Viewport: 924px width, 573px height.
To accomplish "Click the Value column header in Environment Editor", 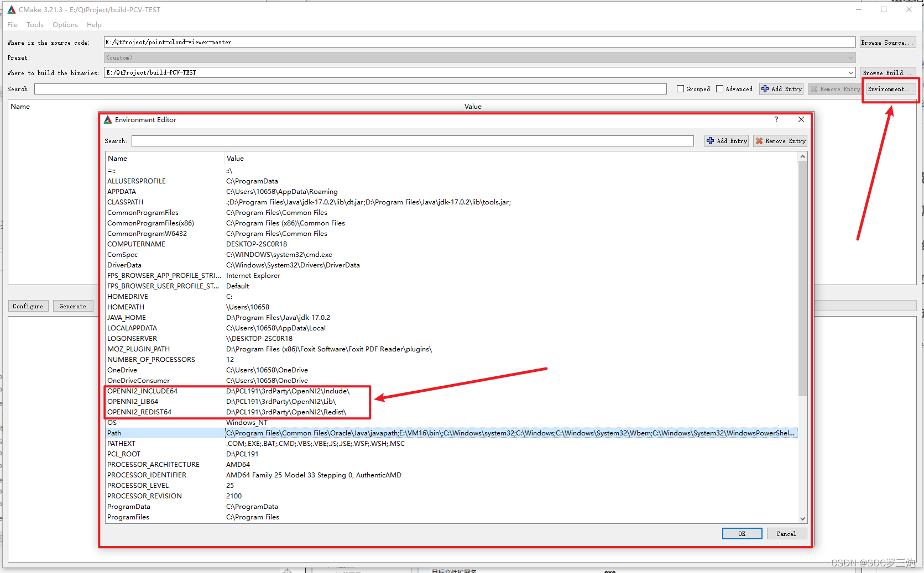I will pyautogui.click(x=511, y=159).
